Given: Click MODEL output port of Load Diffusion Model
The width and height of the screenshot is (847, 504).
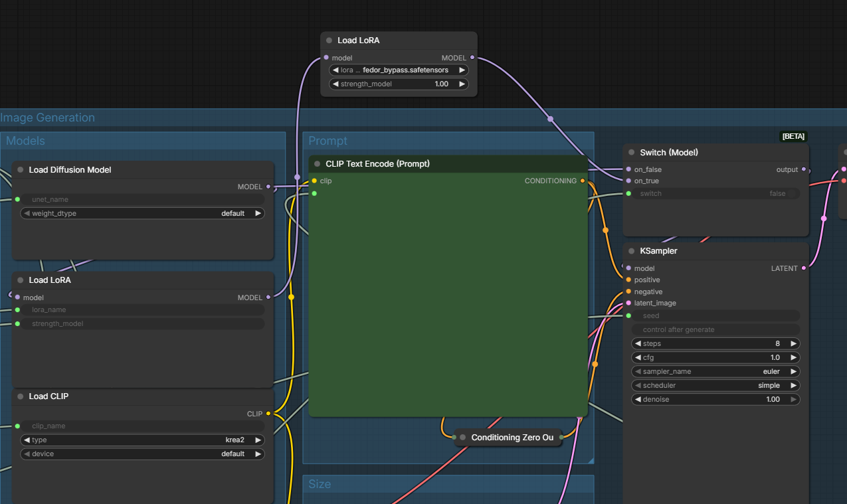Looking at the screenshot, I should point(268,187).
